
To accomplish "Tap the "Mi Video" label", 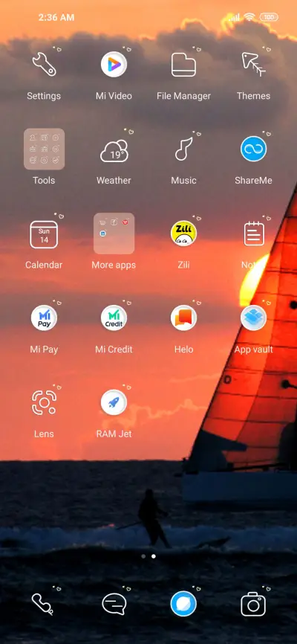I will click(x=114, y=96).
